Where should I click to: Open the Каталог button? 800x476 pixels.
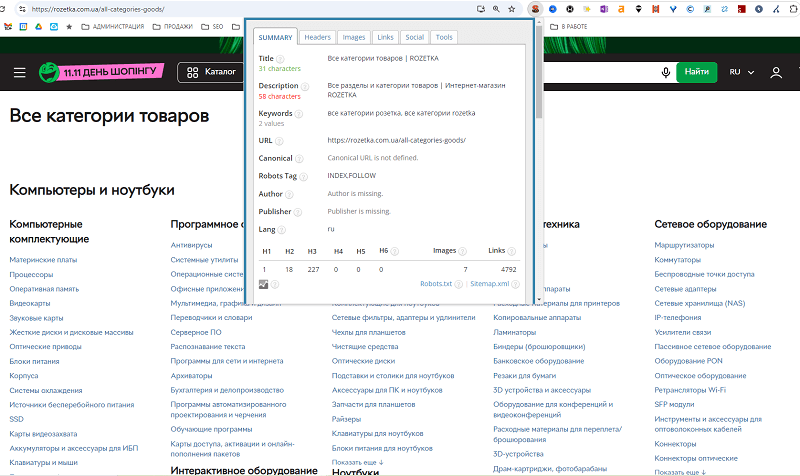click(x=211, y=72)
